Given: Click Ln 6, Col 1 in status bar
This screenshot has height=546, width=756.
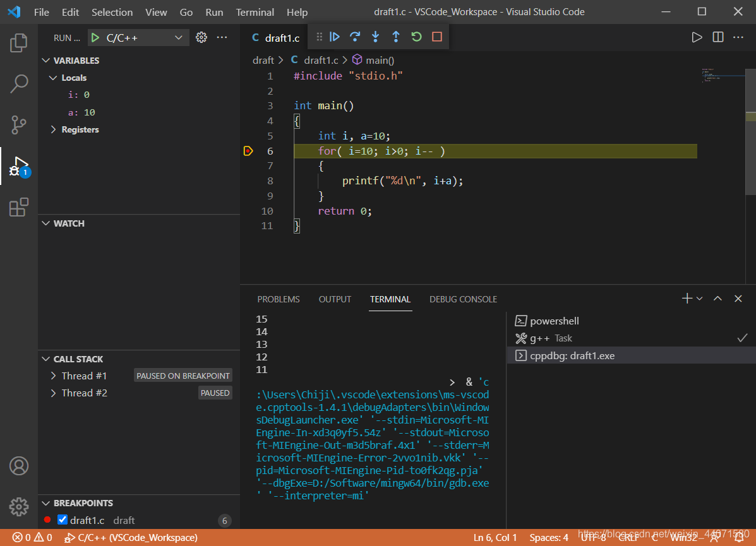Looking at the screenshot, I should [495, 537].
